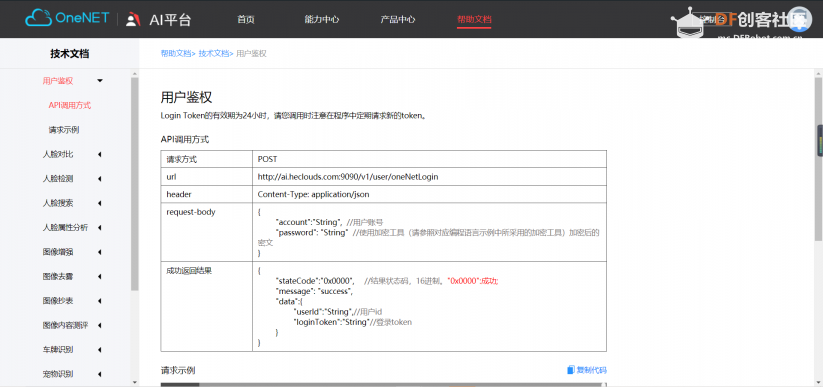Click the AI平台 red logo icon

133,19
